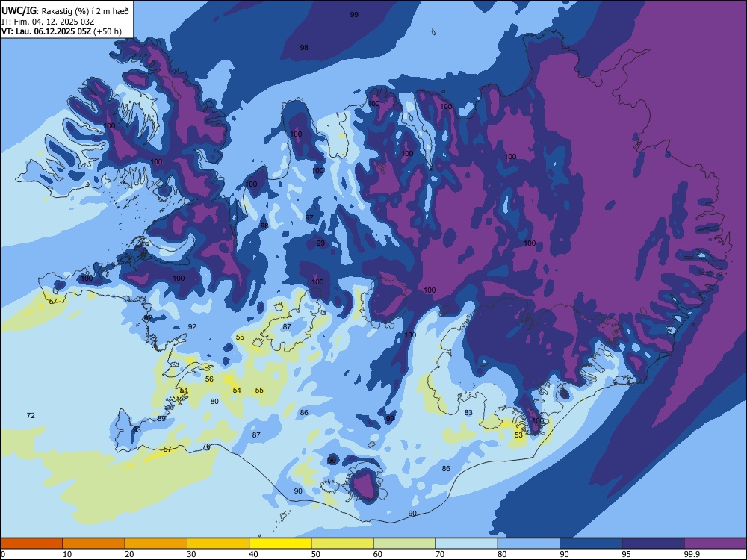Click the orange 10–20 legend swatch
The width and height of the screenshot is (747, 560).
(94, 544)
